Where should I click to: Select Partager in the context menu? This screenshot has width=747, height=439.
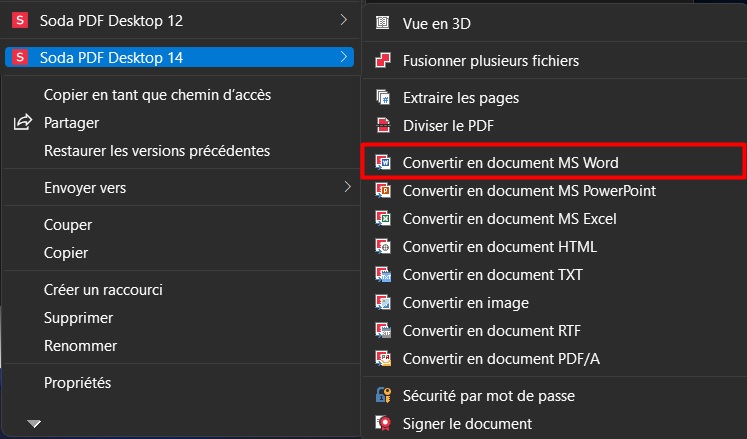pos(71,123)
